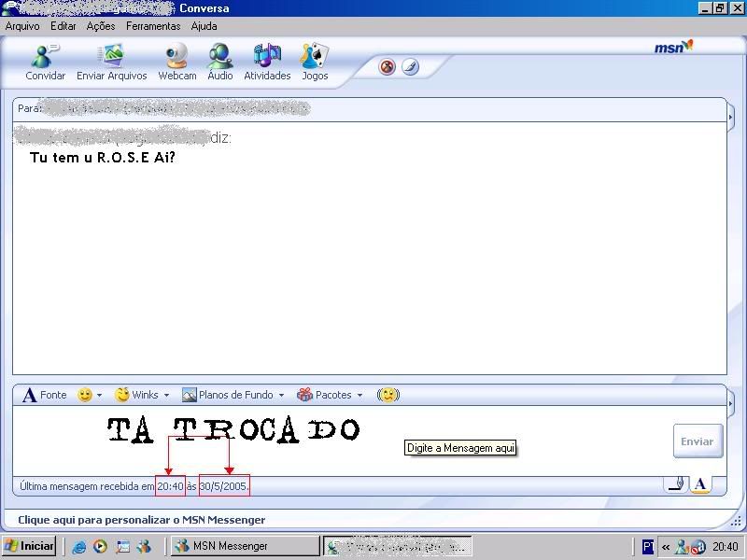Image resolution: width=747 pixels, height=560 pixels.
Task: Open the Jogos games icon
Action: [315, 62]
